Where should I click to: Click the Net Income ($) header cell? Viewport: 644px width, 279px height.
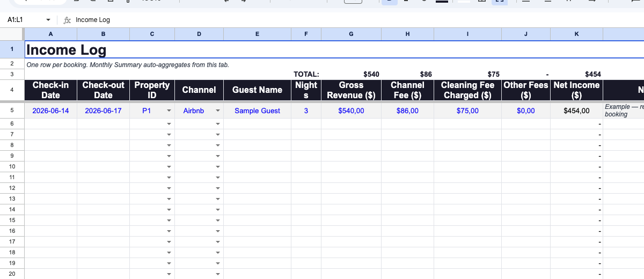577,90
